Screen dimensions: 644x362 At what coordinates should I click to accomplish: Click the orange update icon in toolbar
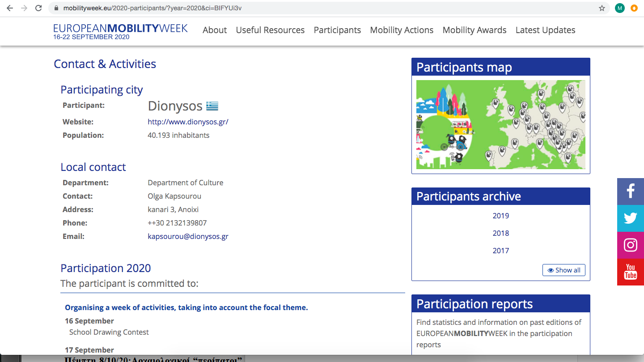pyautogui.click(x=634, y=8)
